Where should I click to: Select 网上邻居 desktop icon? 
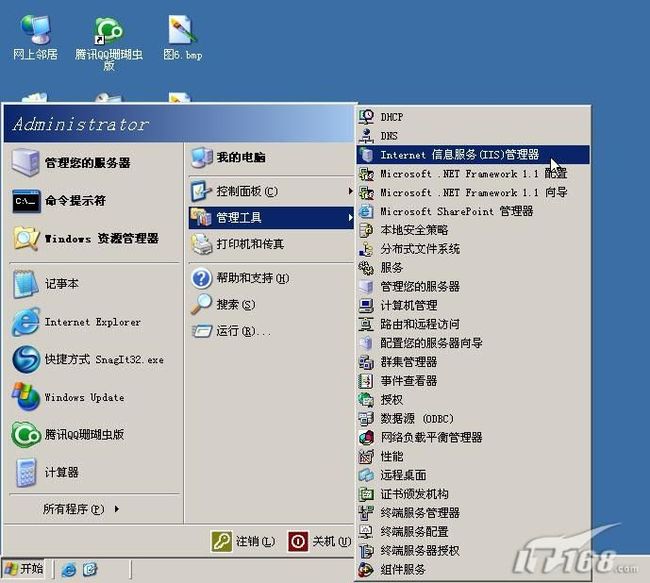(x=35, y=37)
